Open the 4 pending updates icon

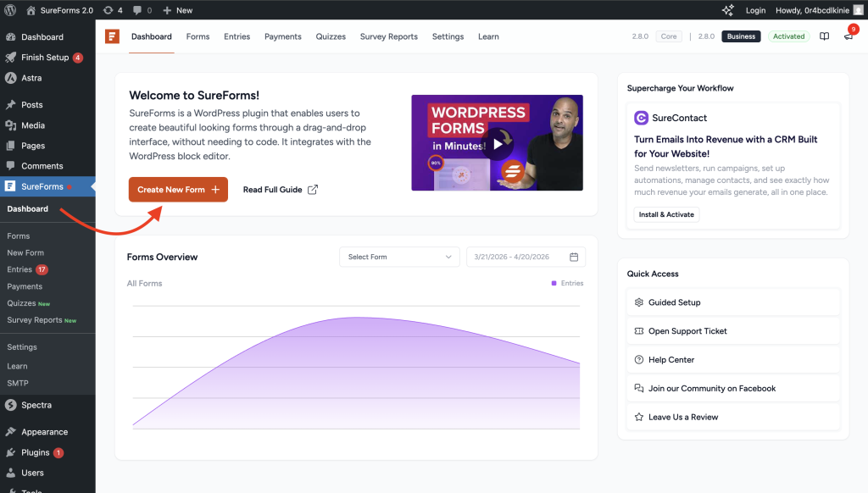click(113, 10)
